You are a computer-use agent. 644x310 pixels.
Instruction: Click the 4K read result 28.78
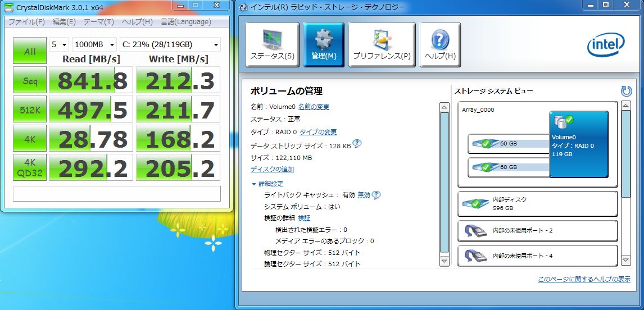pos(91,138)
